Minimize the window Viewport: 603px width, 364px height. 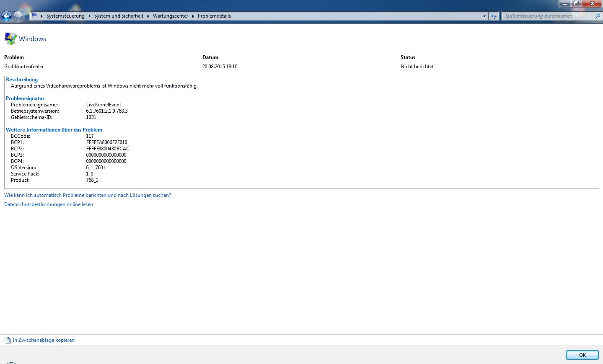click(565, 3)
